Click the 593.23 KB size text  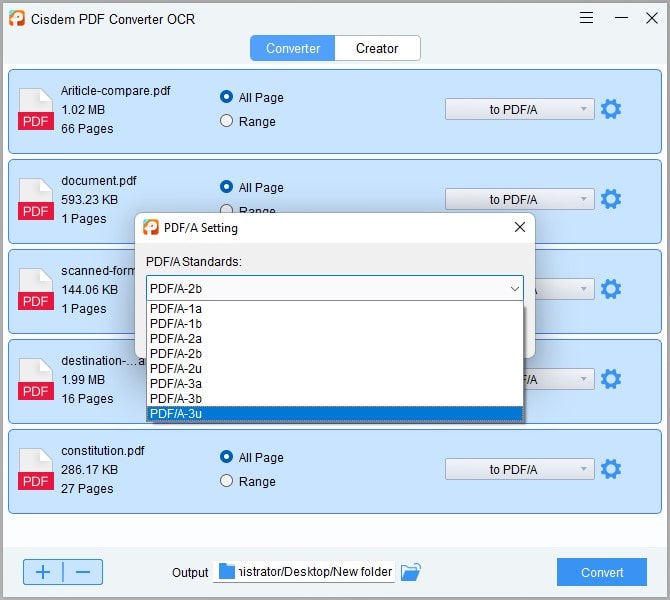pos(89,200)
